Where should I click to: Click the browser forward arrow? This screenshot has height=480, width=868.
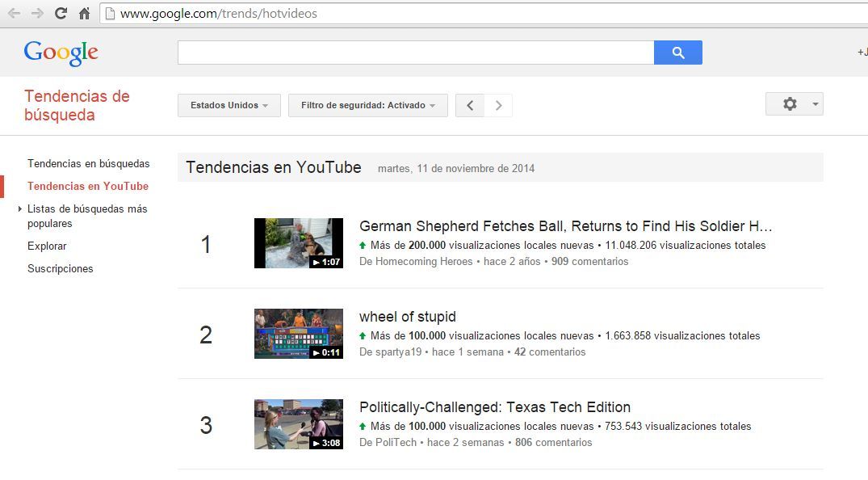(37, 13)
